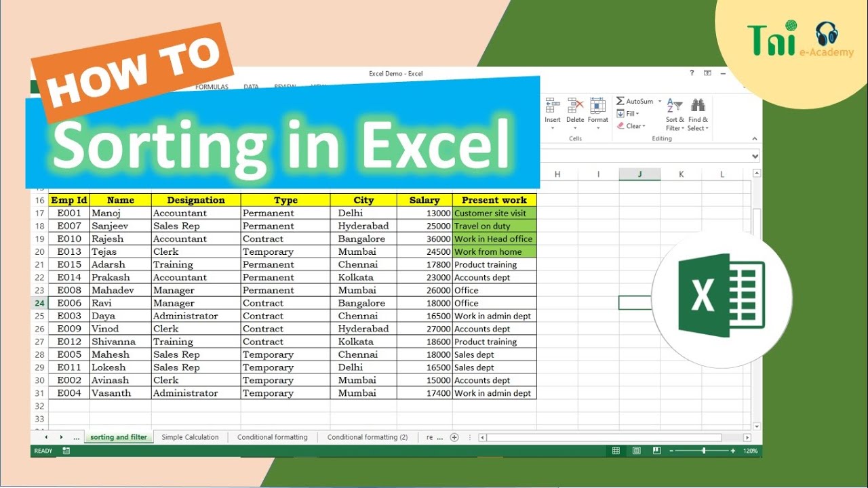Adjust the zoom slider handle
Screen dimensions: 868x488
[x=704, y=451]
